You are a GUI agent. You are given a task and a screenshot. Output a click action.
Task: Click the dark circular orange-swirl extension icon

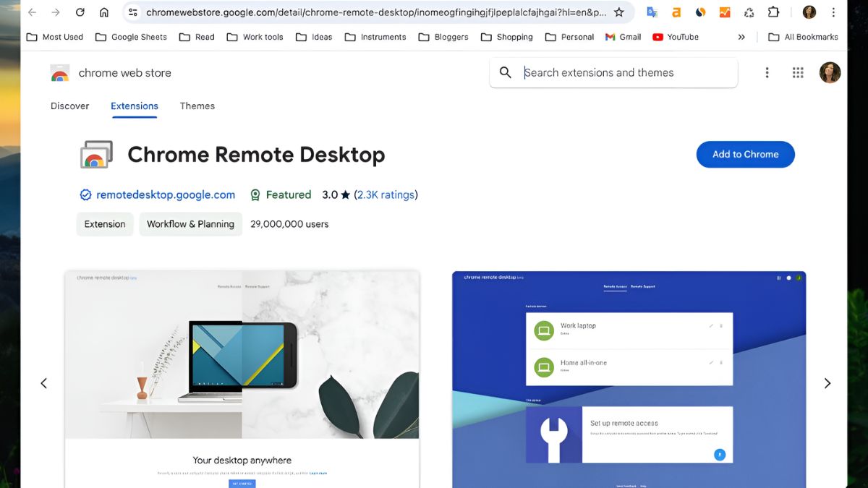coord(700,12)
